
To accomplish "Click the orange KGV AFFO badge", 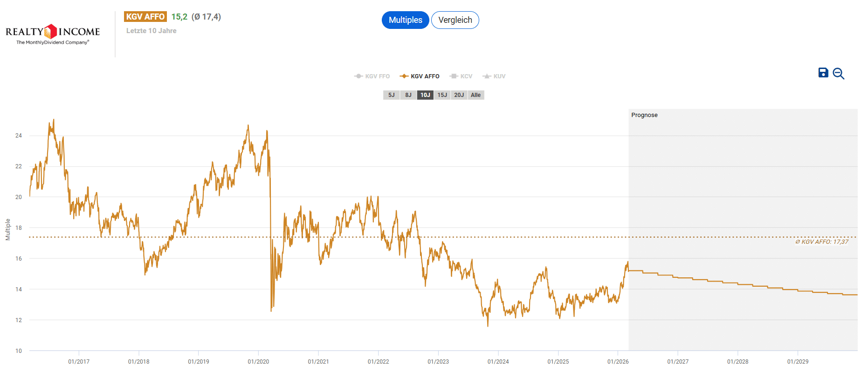I will coord(145,17).
